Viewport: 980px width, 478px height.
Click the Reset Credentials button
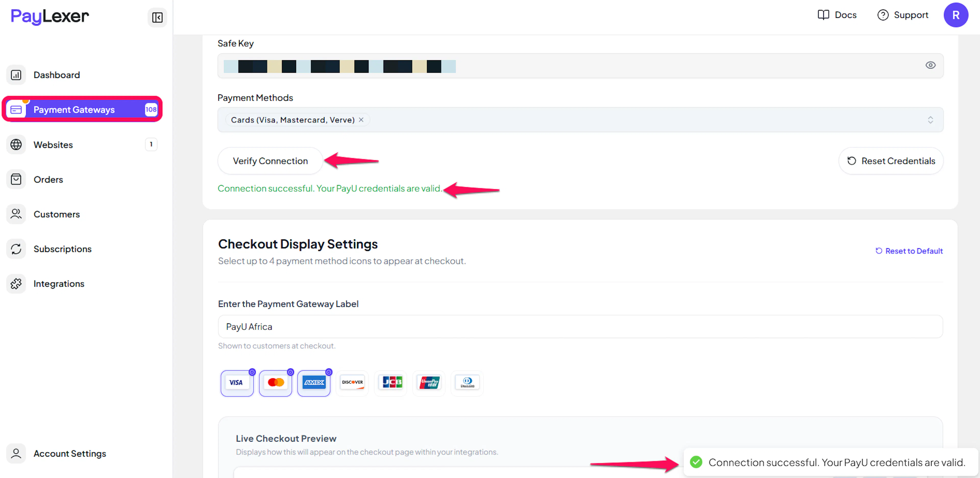[x=891, y=161]
